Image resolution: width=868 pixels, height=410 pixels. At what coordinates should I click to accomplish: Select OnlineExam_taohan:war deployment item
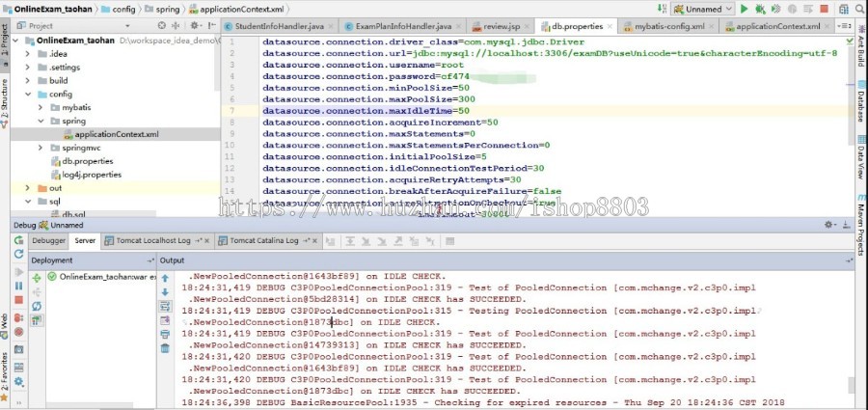[x=101, y=277]
